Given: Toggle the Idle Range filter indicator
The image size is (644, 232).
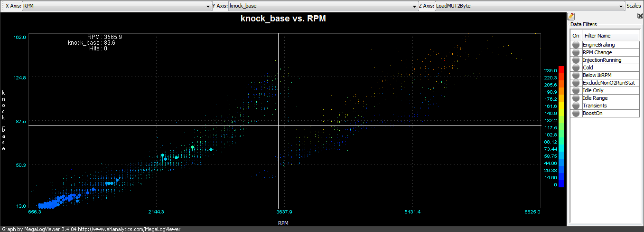Looking at the screenshot, I should pos(576,98).
